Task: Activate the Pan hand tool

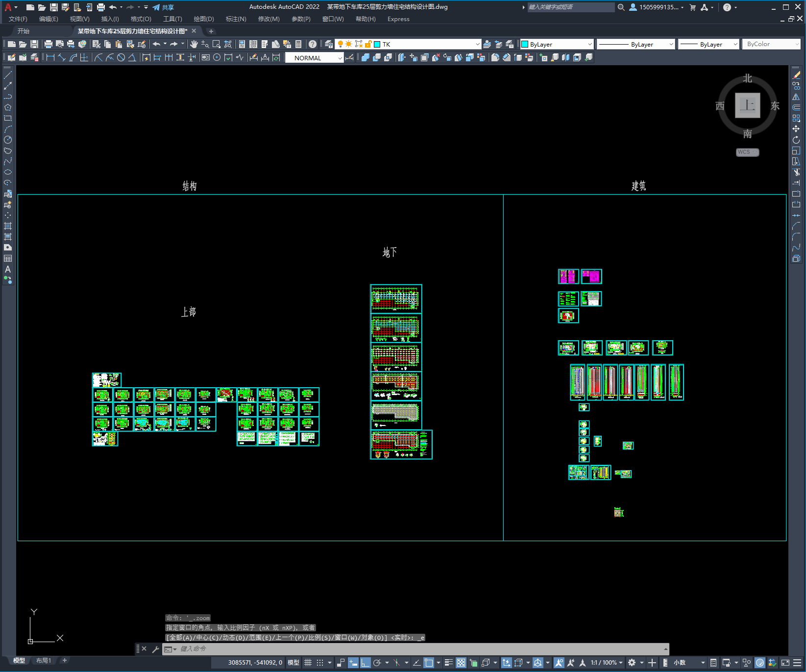Action: tap(194, 44)
